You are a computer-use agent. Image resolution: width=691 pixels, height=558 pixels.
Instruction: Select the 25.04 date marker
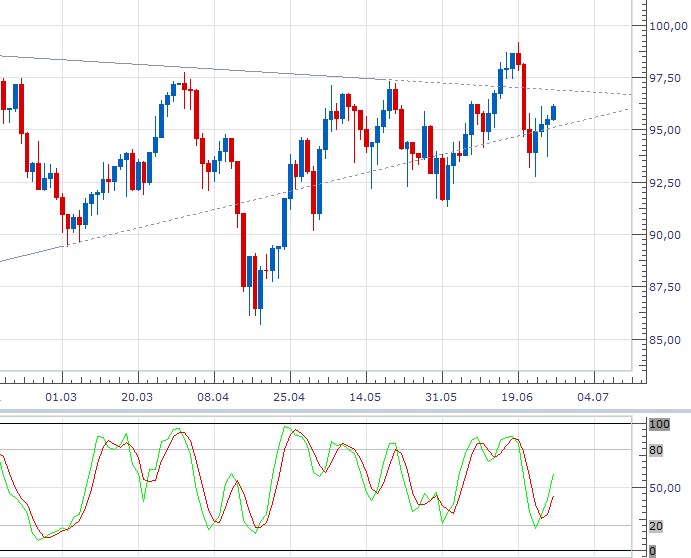(x=289, y=397)
